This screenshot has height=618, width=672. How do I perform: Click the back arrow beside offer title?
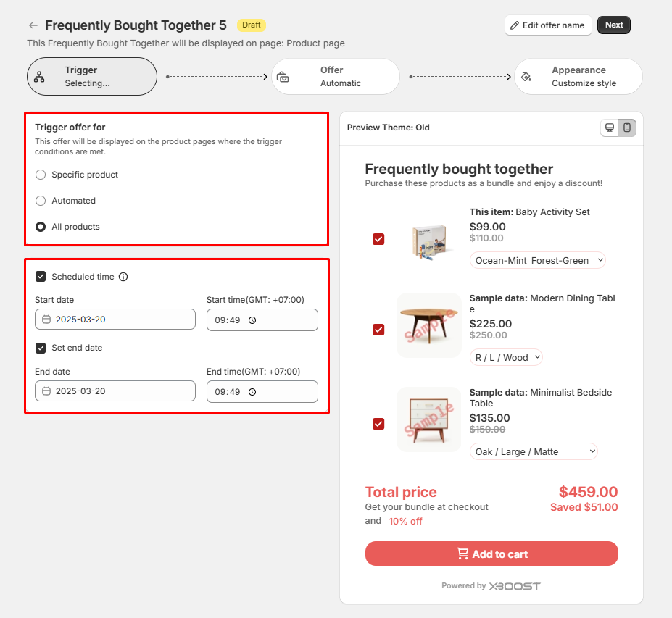point(33,25)
